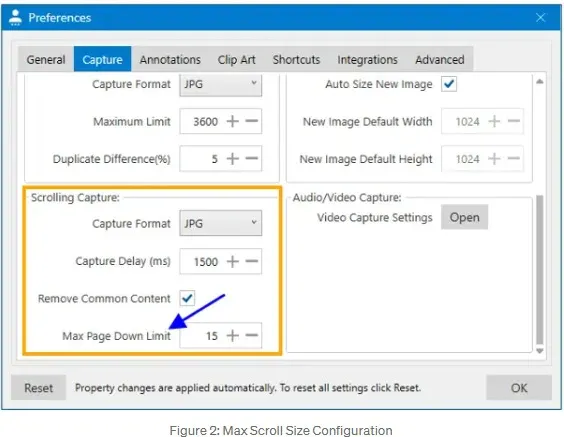This screenshot has height=437, width=564.
Task: Decrease Capture Delay (ms) with minus icon
Action: [x=252, y=261]
